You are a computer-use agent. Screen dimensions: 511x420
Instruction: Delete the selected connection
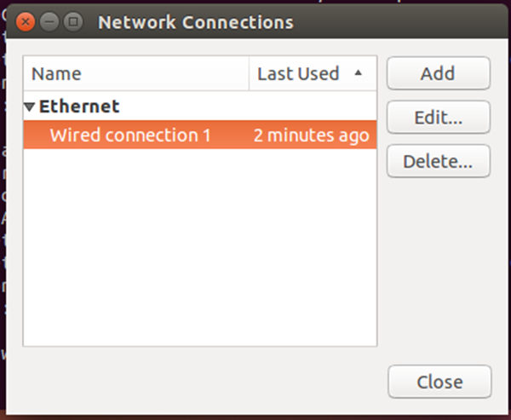point(439,161)
